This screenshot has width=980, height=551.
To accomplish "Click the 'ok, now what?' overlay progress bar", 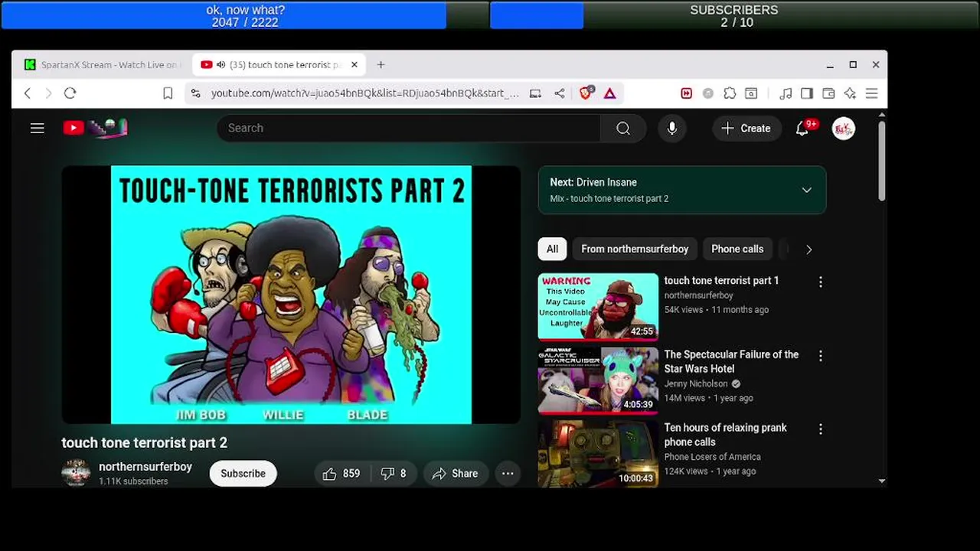I will pos(245,15).
